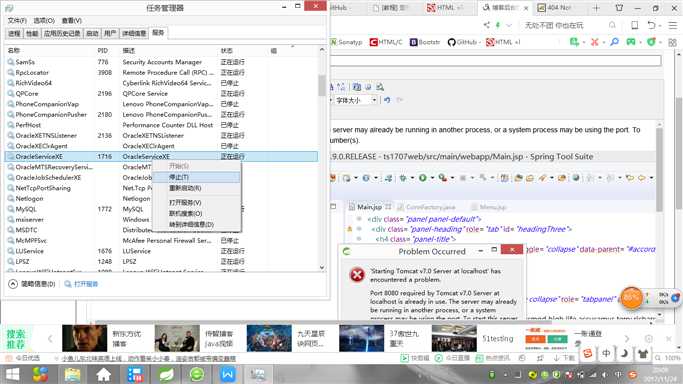Image resolution: width=683 pixels, height=384 pixels.
Task: Select the PhoneCompanionVap service row
Action: pyautogui.click(x=161, y=104)
